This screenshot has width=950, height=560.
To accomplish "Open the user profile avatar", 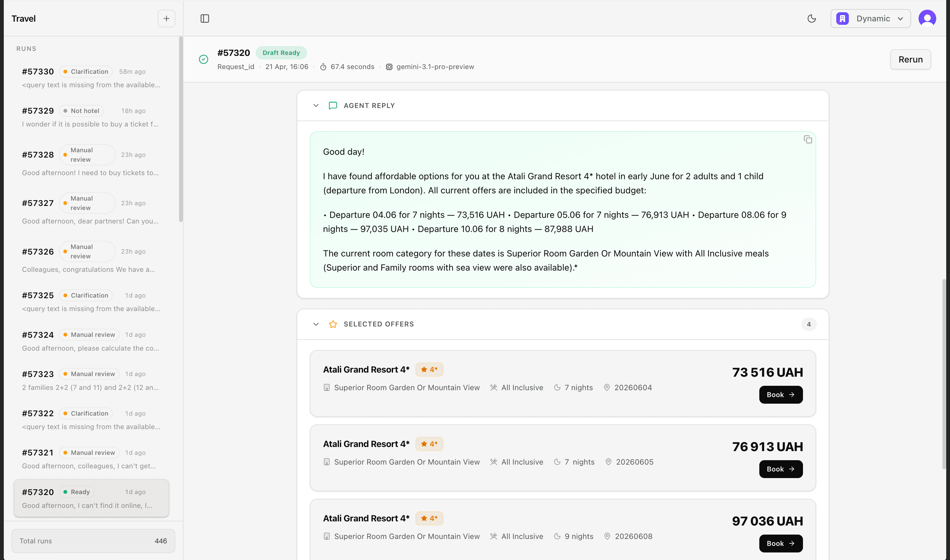I will 927,18.
